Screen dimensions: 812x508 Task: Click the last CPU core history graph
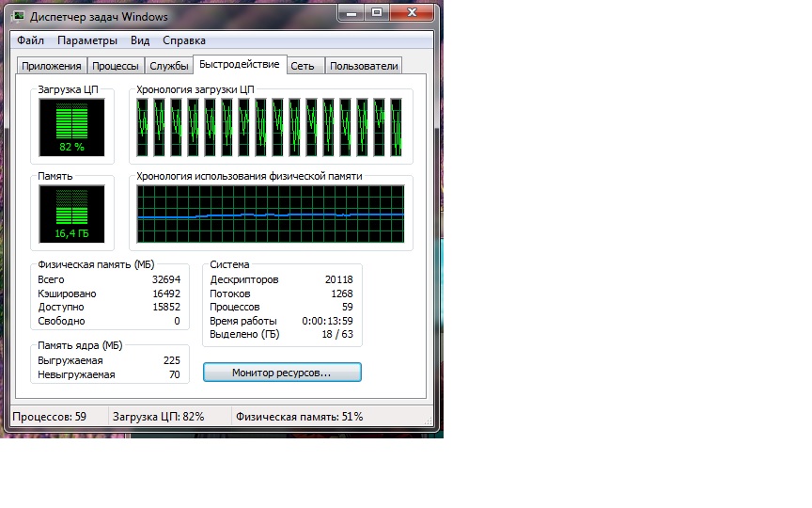click(397, 128)
